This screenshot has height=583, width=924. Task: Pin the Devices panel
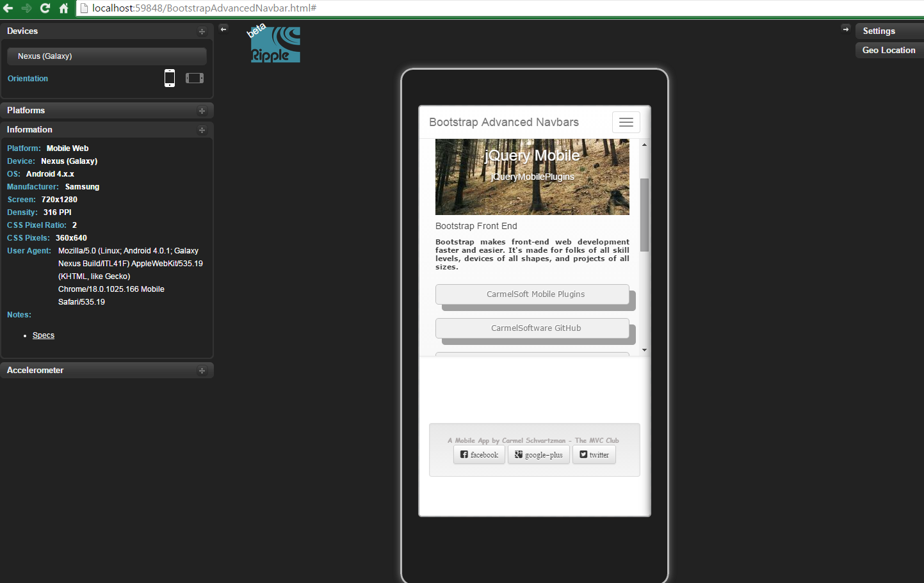(202, 31)
